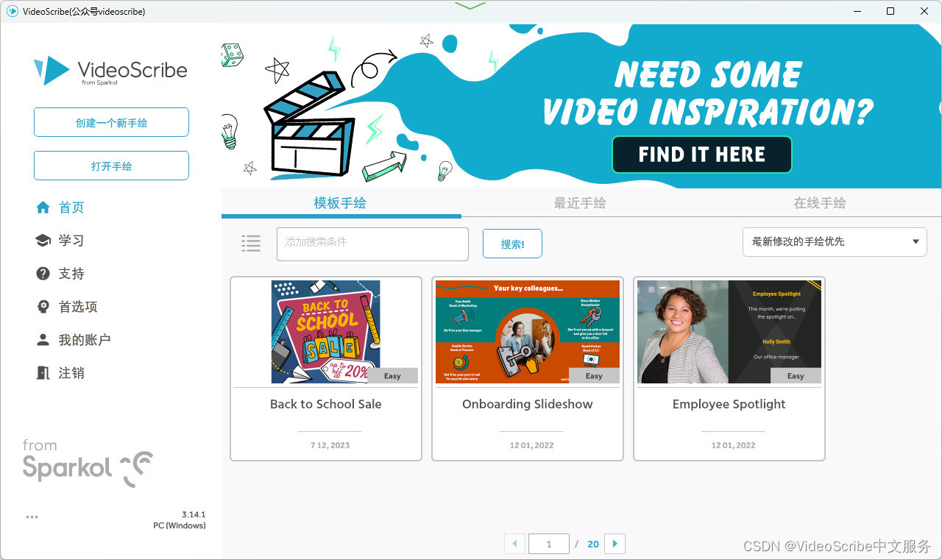Screen dimensions: 942x560
Task: Click the 打开手绘 button
Action: (x=111, y=165)
